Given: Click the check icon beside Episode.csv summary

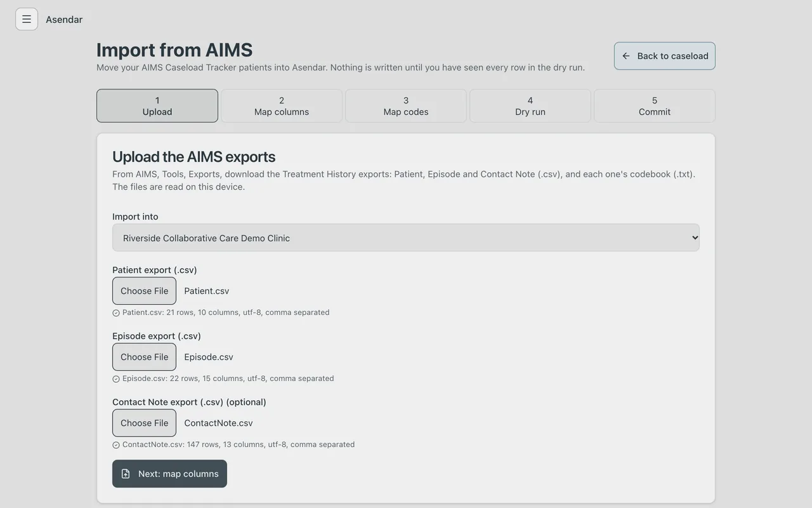Looking at the screenshot, I should click(116, 379).
